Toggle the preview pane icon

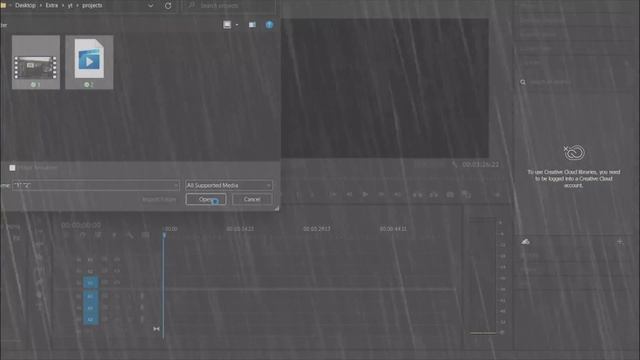coord(252,25)
